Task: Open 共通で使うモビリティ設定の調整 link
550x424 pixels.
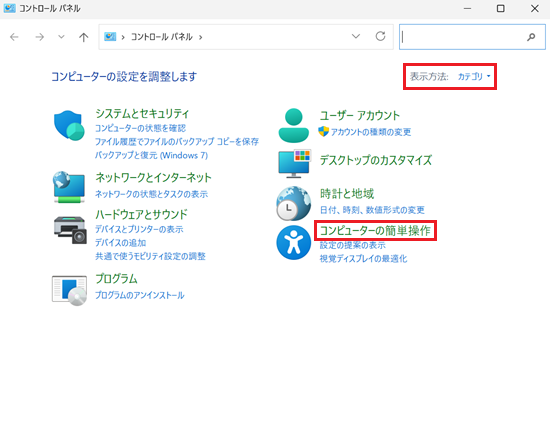Action: 150,256
